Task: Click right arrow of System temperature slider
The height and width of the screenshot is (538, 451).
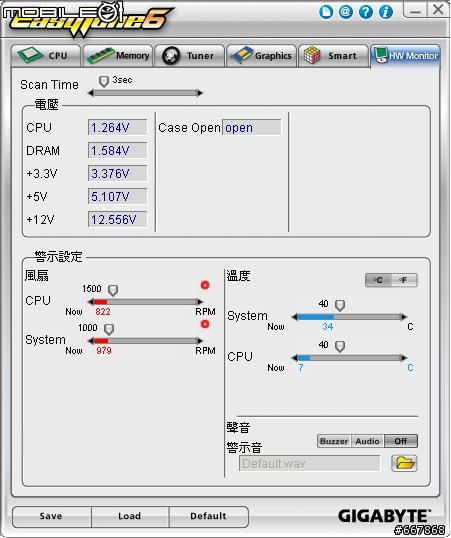Action: [x=404, y=317]
